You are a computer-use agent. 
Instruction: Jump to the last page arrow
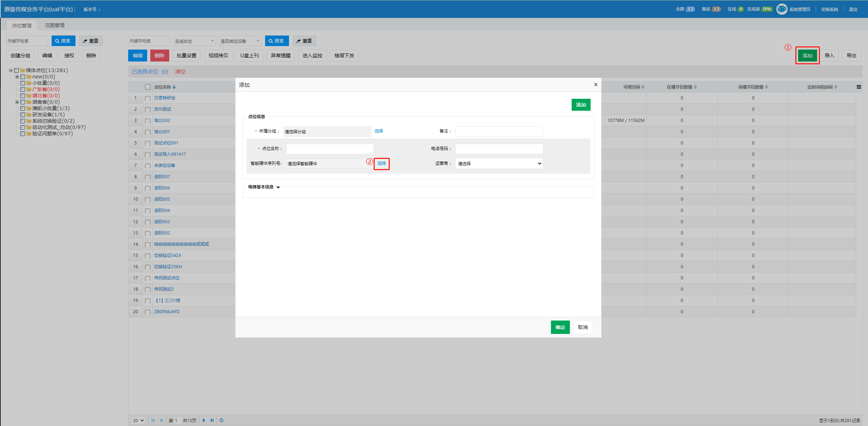point(212,420)
